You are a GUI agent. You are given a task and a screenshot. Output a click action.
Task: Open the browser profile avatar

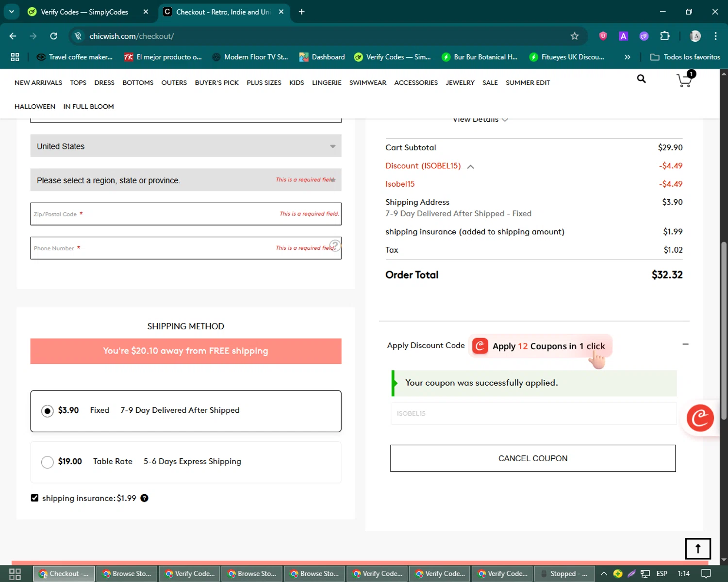tap(695, 36)
